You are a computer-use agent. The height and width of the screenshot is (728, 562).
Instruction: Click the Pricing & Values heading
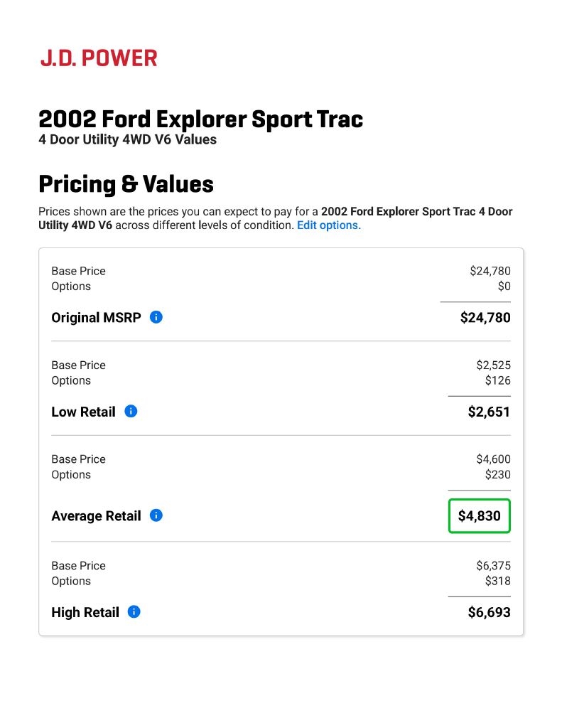pyautogui.click(x=126, y=184)
